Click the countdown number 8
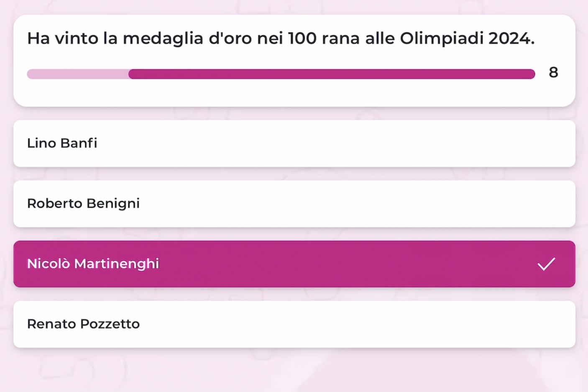The image size is (588, 392). point(553,72)
